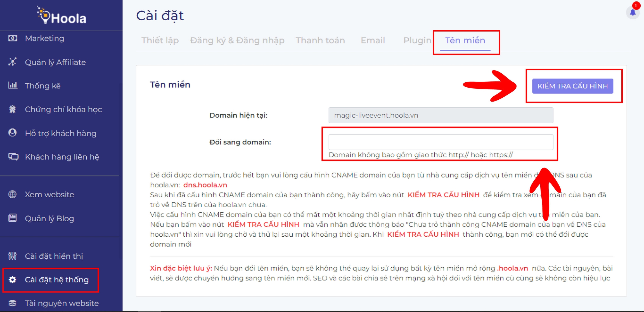Click the Hỗ trợ khách hàng person icon
This screenshot has width=644, height=312.
(13, 133)
